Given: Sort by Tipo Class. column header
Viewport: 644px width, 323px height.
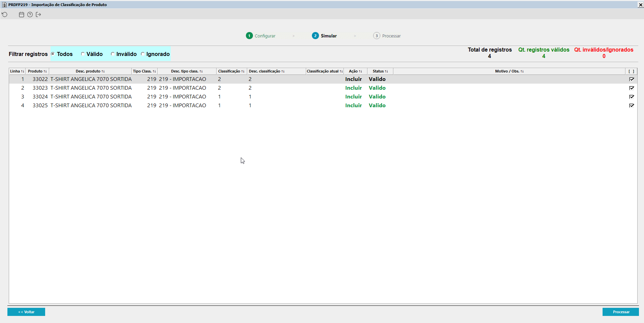Looking at the screenshot, I should [x=144, y=71].
